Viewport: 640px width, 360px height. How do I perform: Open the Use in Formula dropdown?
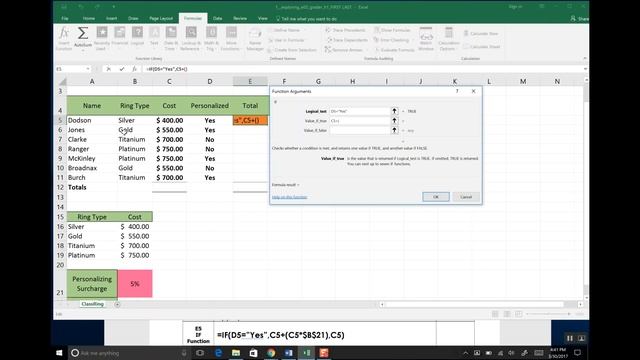[286, 40]
